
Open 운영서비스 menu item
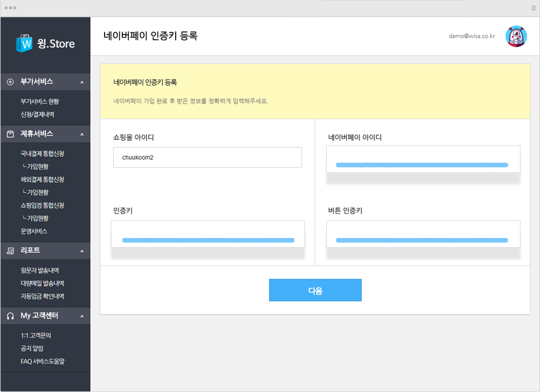click(34, 231)
